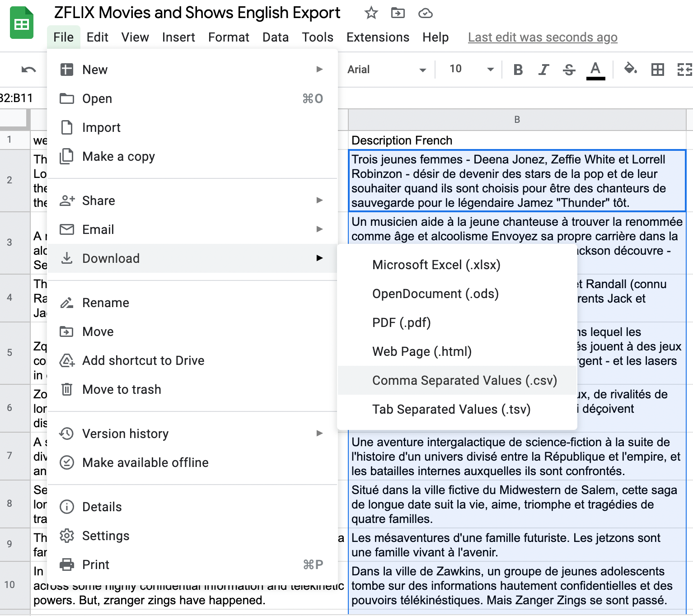Choose Move to trash
This screenshot has width=693, height=616.
click(192, 389)
